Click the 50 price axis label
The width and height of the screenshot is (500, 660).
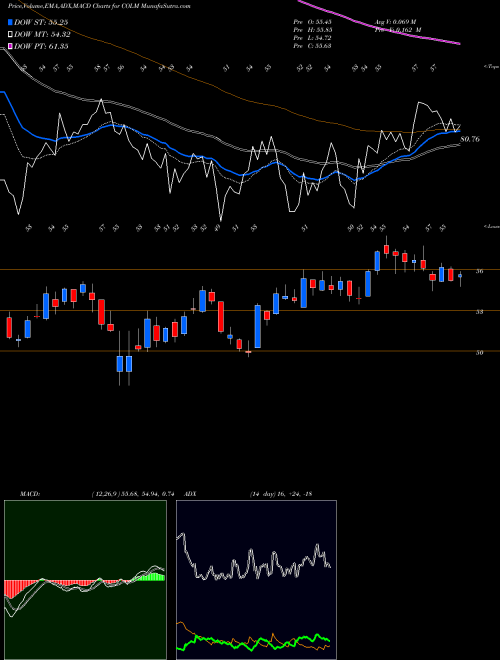coord(479,353)
